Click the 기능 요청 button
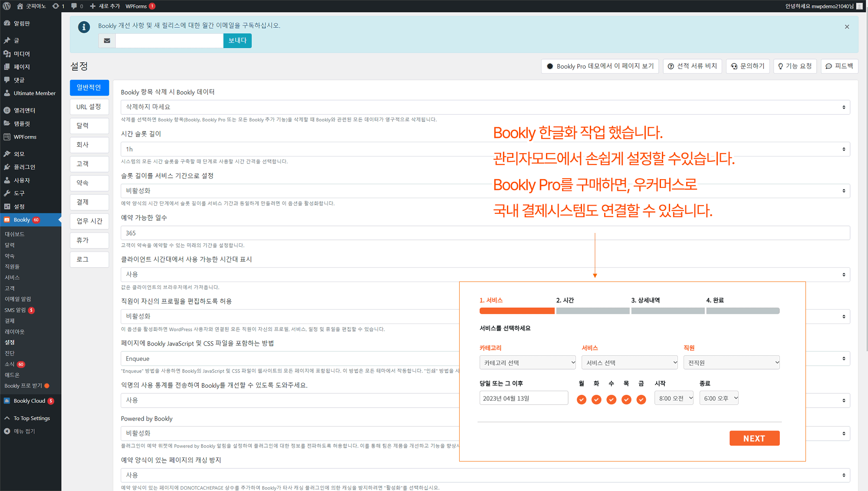Screen dimensions: 868x491 (795, 66)
